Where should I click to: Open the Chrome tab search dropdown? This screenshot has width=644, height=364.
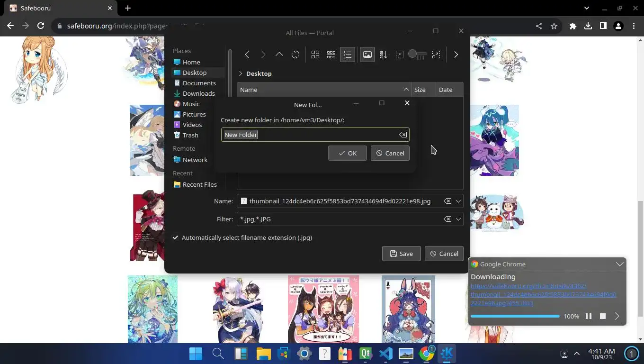pos(587,8)
